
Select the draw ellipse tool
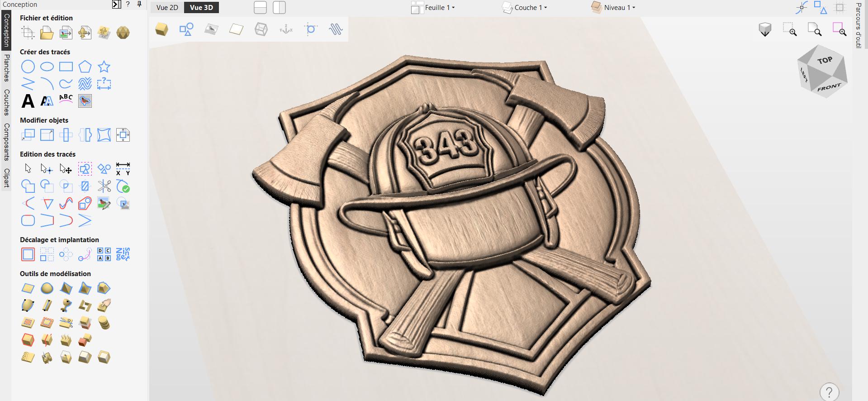coord(47,67)
